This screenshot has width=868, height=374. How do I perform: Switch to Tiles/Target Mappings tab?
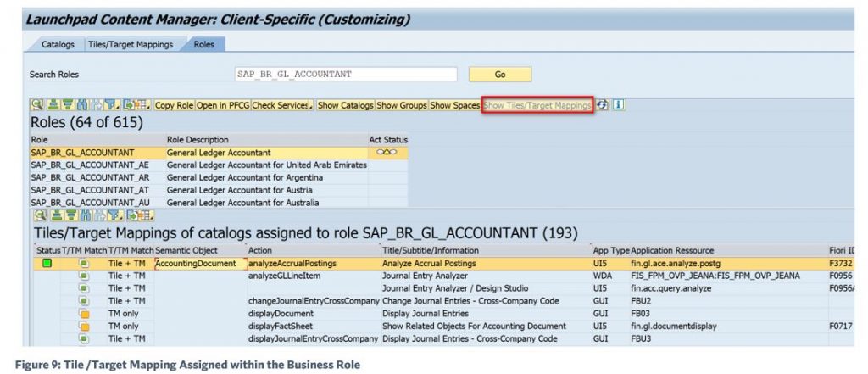pos(131,44)
